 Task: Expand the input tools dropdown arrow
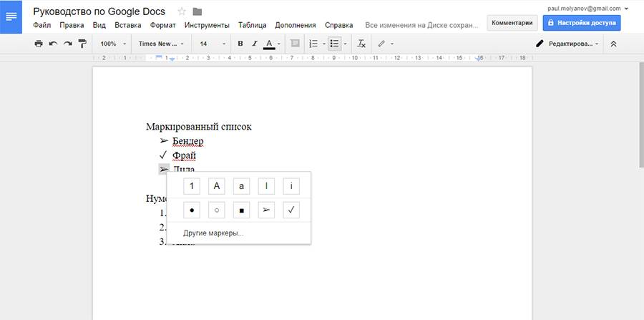click(392, 44)
